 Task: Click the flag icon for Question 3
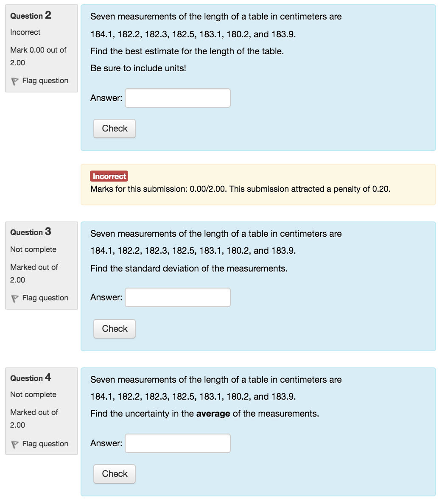pos(16,298)
